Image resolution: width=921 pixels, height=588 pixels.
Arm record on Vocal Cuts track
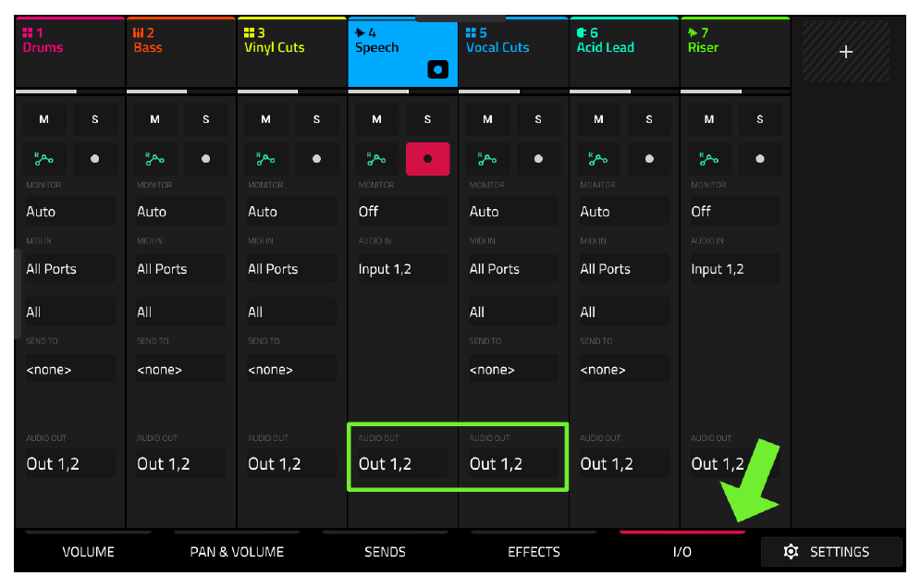(538, 159)
